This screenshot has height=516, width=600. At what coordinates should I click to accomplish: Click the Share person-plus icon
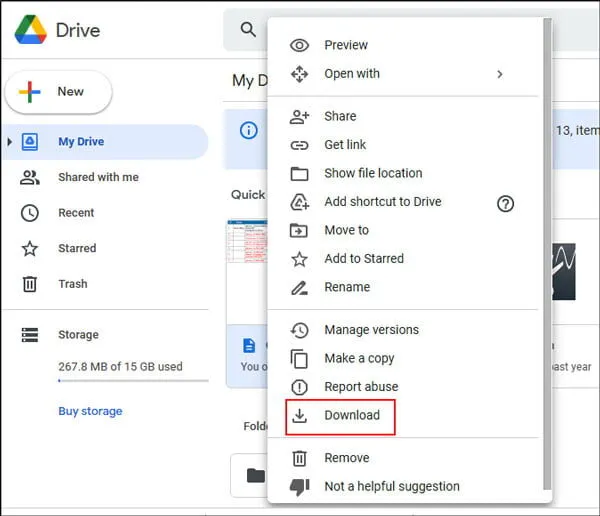(299, 116)
